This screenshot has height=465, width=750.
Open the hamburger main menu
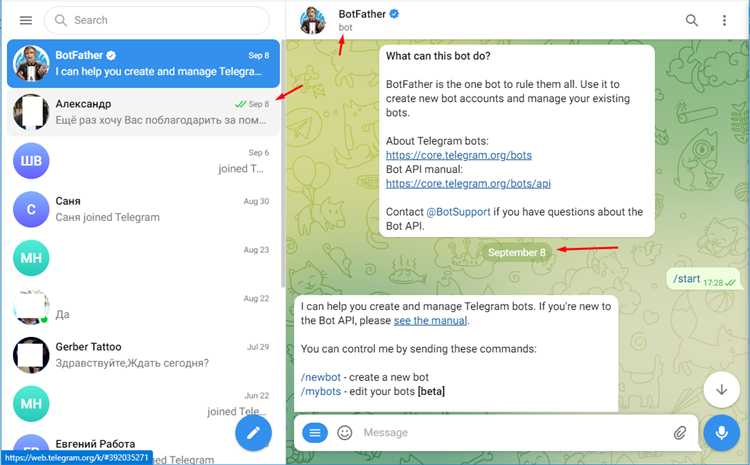(26, 20)
